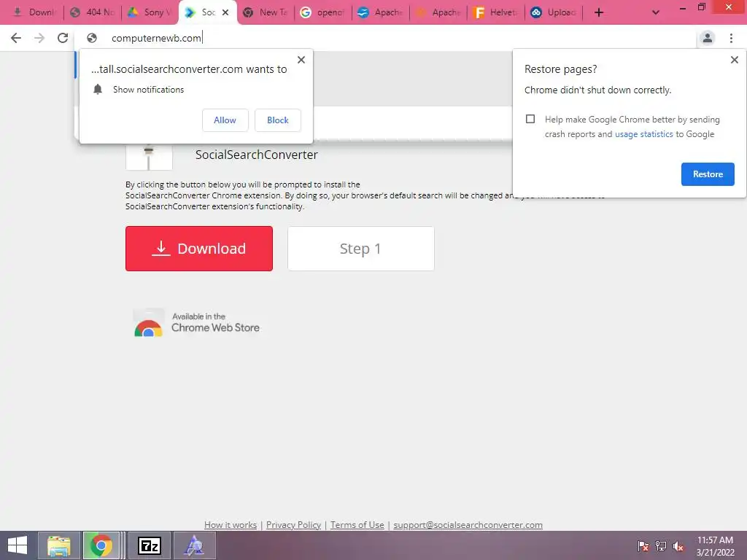Click the Chrome Web Store badge
The width and height of the screenshot is (747, 560).
coord(197,323)
